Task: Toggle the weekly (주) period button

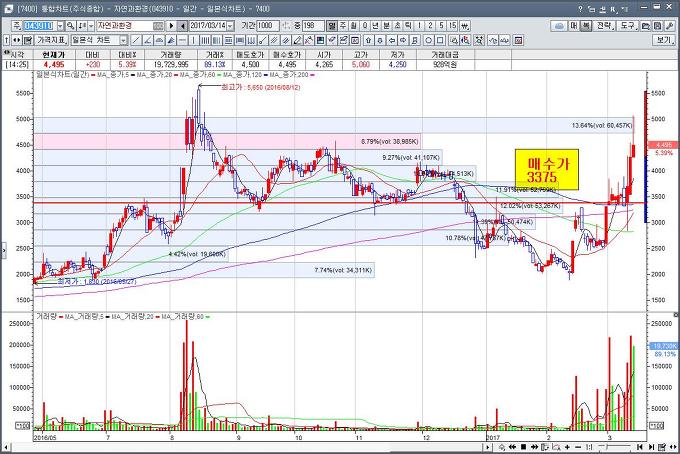Action: pyautogui.click(x=343, y=26)
